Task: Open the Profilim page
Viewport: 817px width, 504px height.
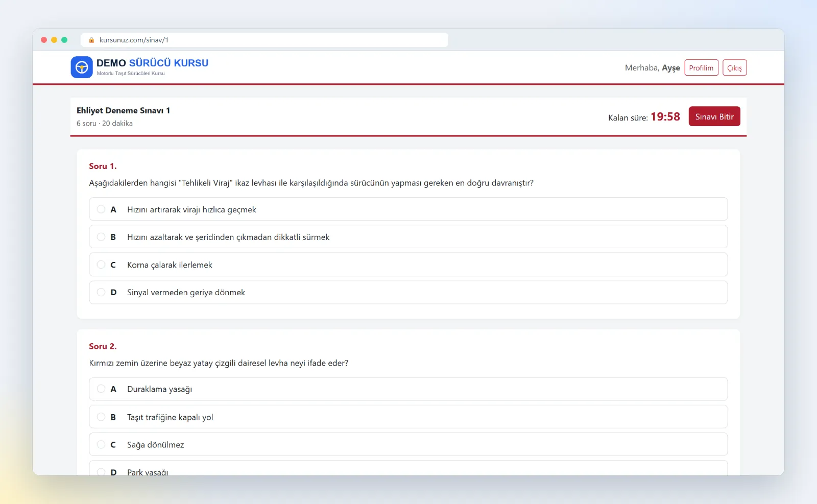Action: point(701,68)
